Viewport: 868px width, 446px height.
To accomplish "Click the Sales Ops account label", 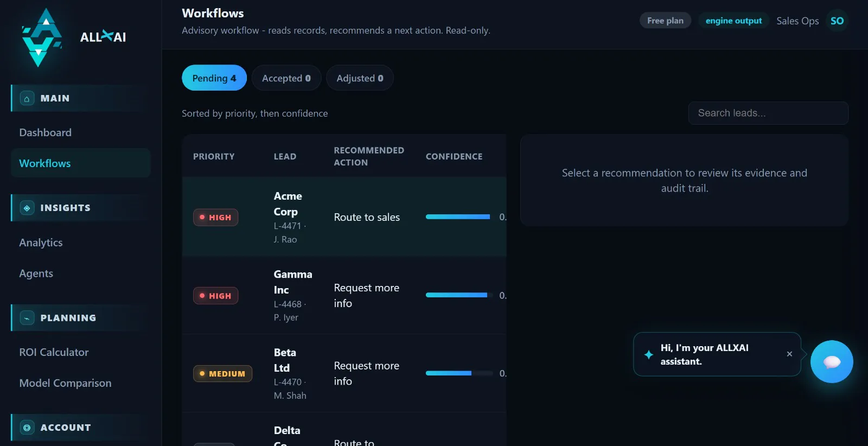I will tap(797, 21).
